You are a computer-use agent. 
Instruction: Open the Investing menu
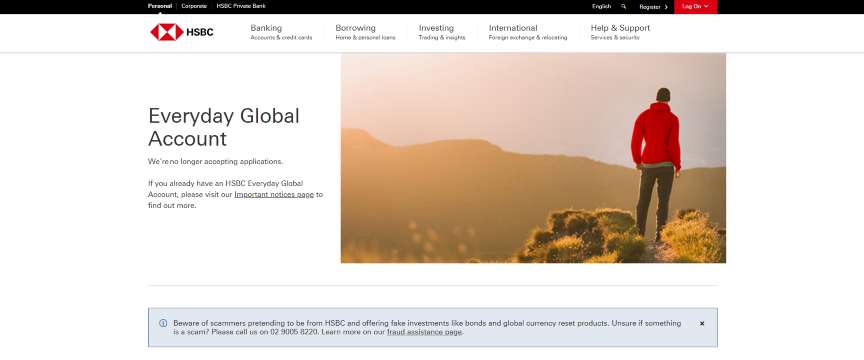(442, 32)
